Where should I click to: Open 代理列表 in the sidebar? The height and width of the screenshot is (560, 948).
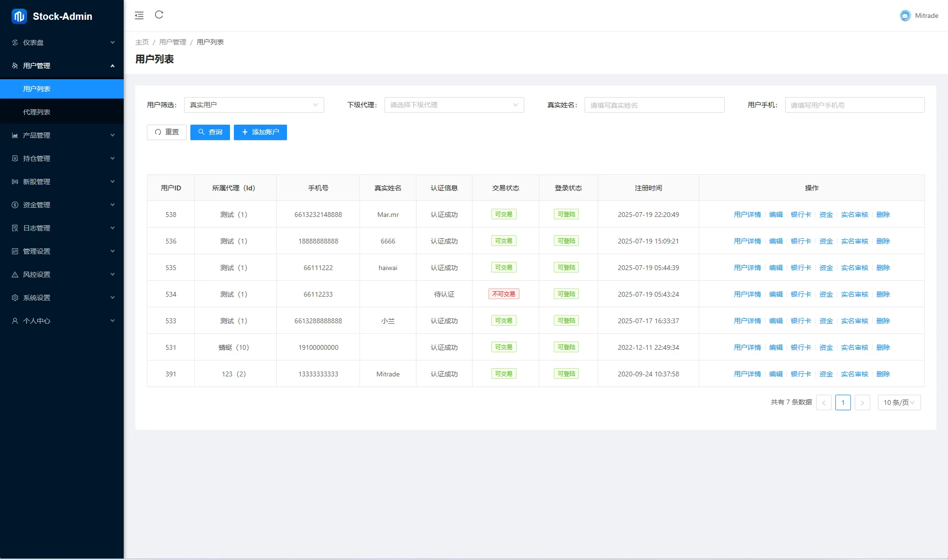click(37, 112)
